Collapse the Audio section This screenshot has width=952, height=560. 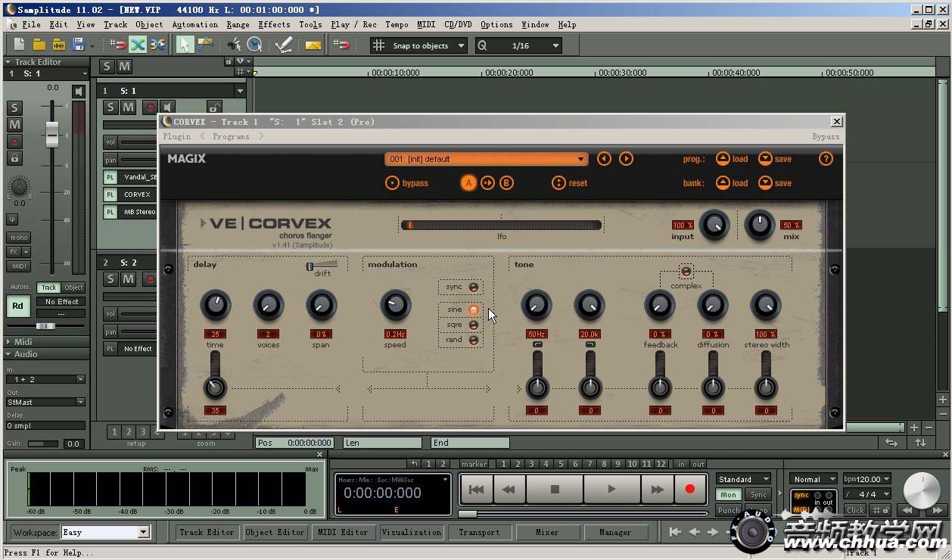click(x=46, y=353)
